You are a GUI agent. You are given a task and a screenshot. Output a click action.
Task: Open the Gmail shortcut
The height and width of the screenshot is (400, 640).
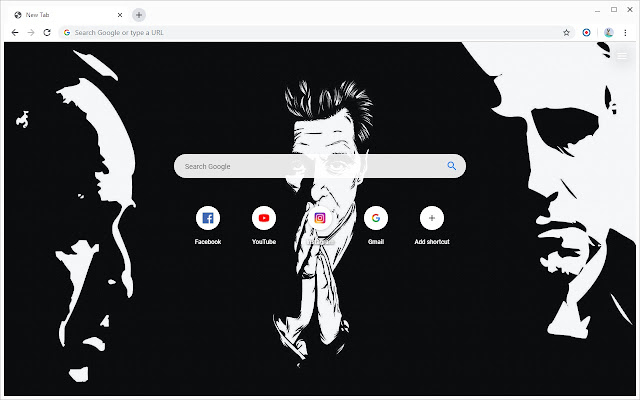point(376,224)
